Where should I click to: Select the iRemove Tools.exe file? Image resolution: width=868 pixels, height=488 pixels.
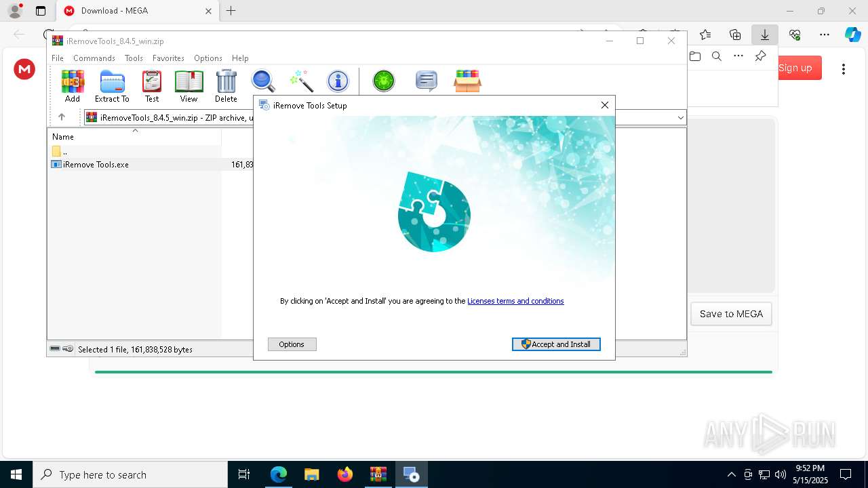pos(96,164)
